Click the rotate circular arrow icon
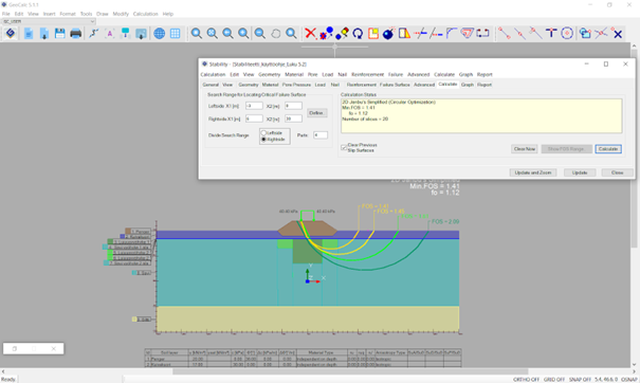The image size is (640, 383). tap(358, 33)
